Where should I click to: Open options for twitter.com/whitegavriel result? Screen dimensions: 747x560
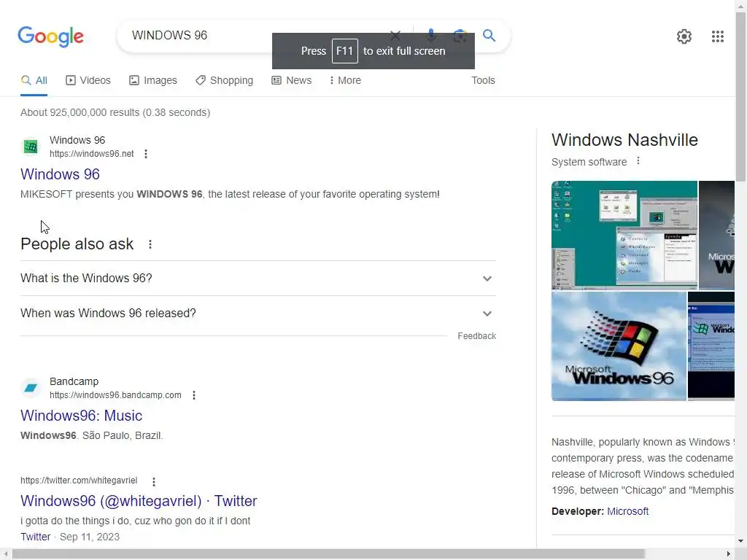click(154, 481)
